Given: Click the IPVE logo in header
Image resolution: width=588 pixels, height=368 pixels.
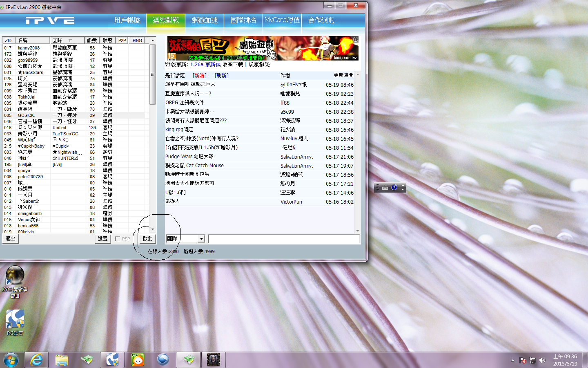Looking at the screenshot, I should point(50,20).
